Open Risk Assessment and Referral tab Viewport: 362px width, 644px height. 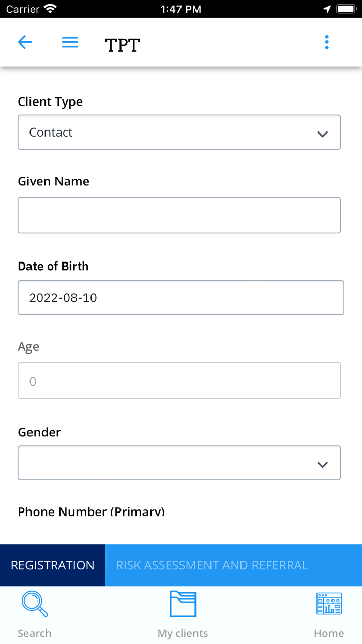click(x=212, y=565)
